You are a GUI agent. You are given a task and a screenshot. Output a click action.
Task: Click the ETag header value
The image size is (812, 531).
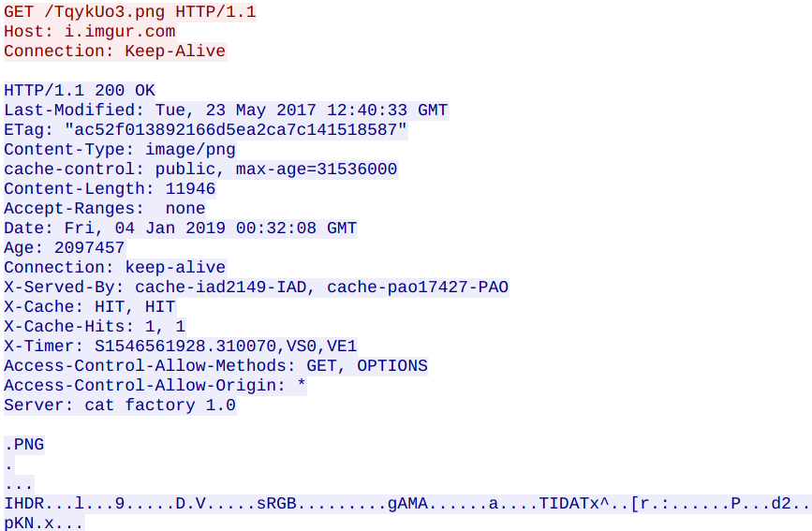[235, 130]
